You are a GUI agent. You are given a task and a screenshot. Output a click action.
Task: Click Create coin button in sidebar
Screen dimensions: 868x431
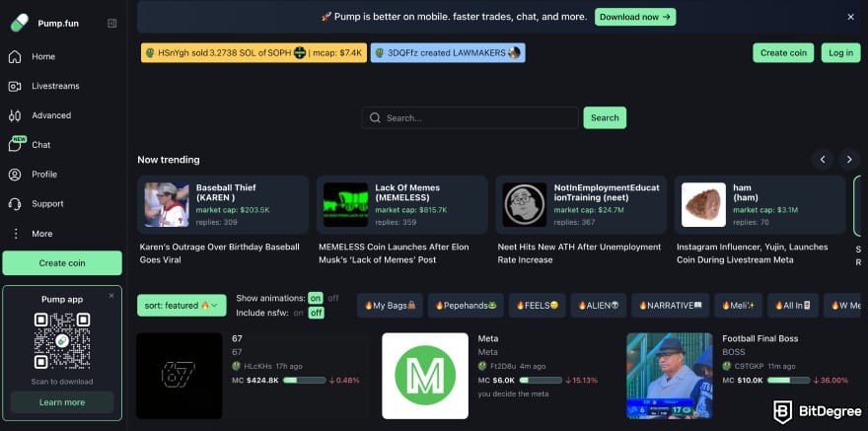[62, 263]
